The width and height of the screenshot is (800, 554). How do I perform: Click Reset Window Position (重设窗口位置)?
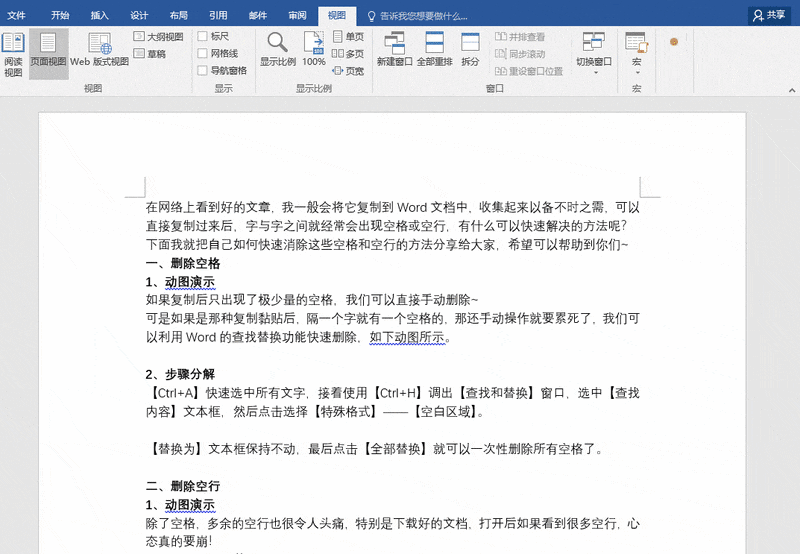pyautogui.click(x=529, y=71)
